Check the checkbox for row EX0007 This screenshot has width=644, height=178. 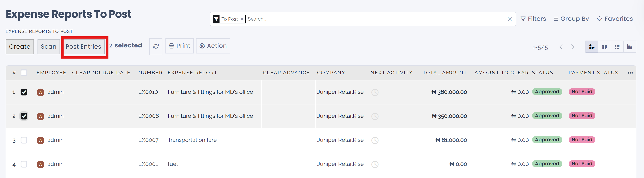click(24, 140)
